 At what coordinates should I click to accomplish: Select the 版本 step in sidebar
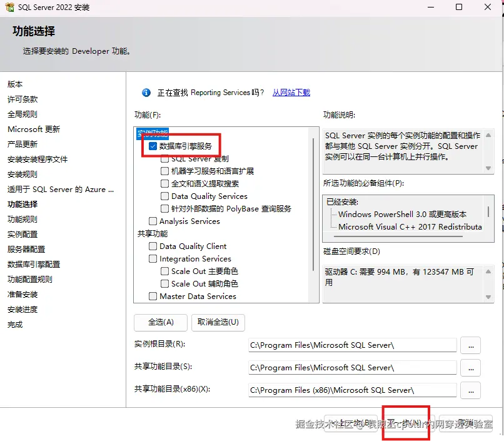15,84
